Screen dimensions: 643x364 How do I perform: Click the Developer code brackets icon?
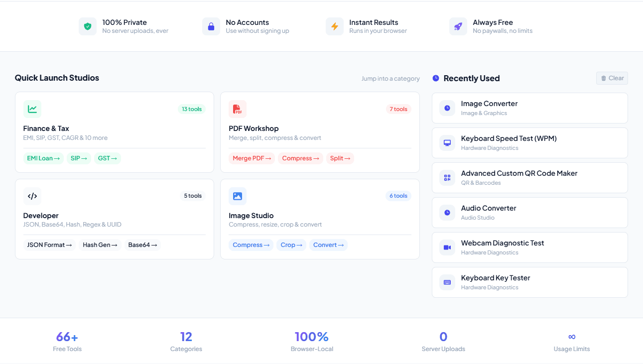pyautogui.click(x=32, y=196)
